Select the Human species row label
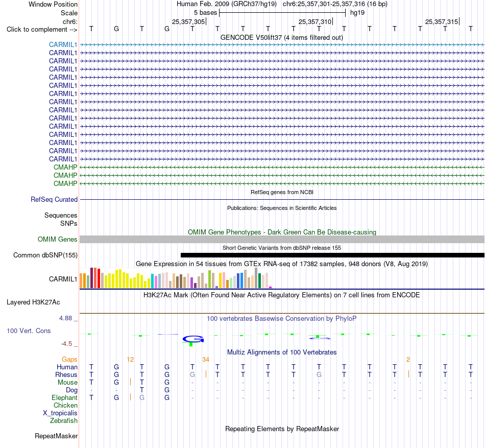 click(x=67, y=367)
